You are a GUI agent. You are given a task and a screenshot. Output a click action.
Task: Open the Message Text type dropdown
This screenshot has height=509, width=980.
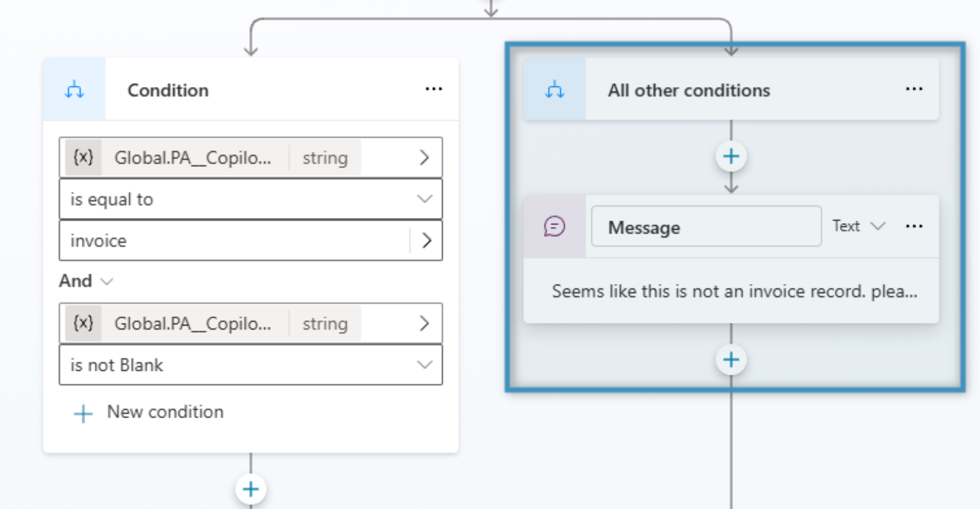pyautogui.click(x=858, y=226)
